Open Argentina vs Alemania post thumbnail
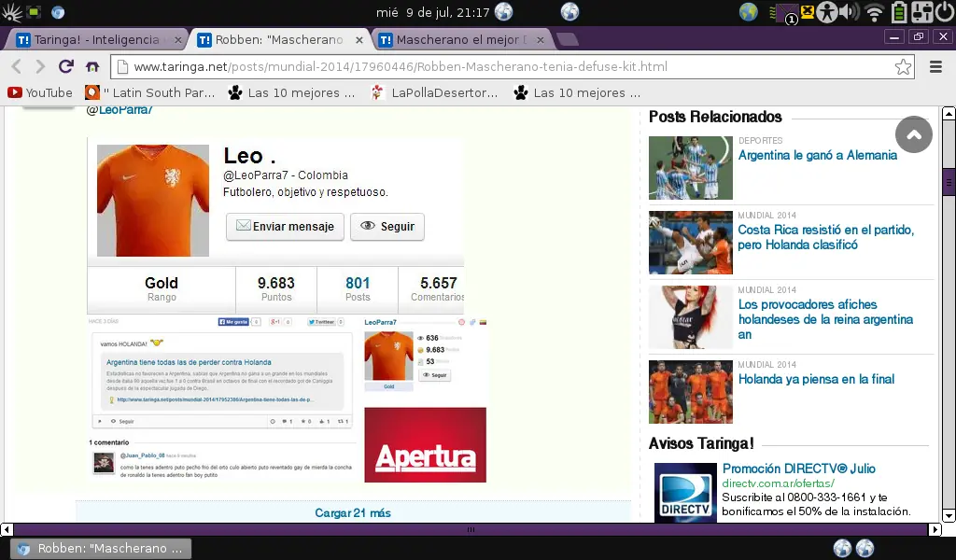This screenshot has width=956, height=560. point(691,168)
